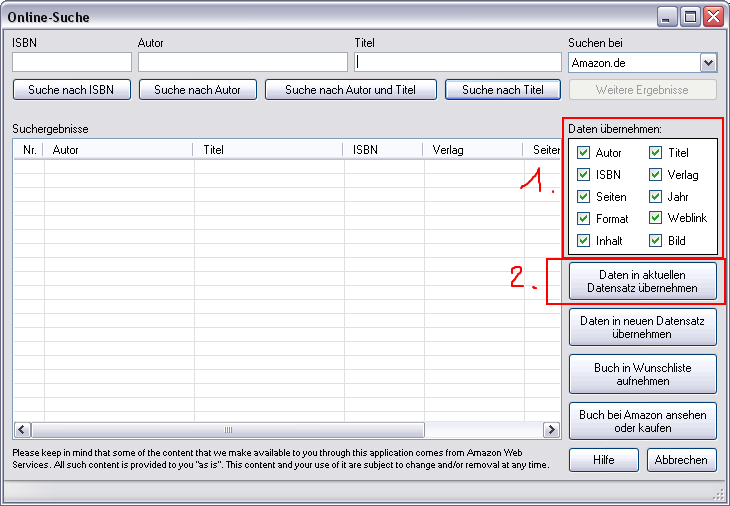Click Daten in neuen Datensatz übernehmen
The image size is (730, 506).
(x=642, y=327)
